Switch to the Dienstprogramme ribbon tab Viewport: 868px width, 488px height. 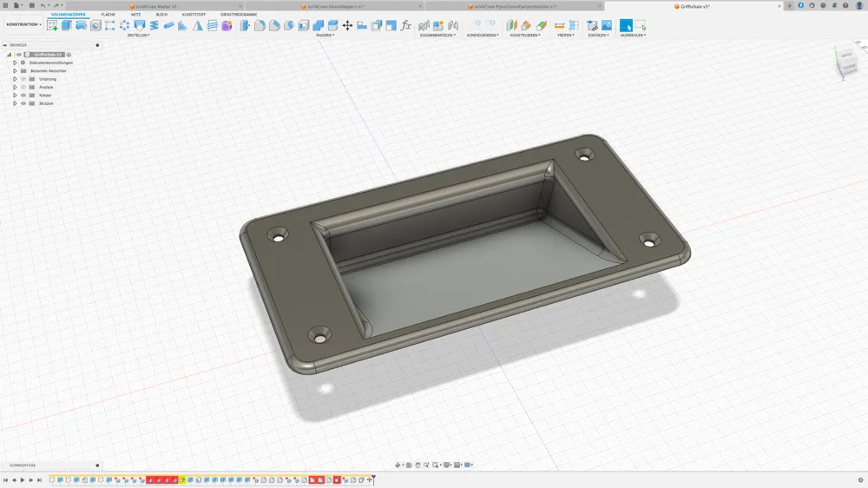(x=239, y=15)
